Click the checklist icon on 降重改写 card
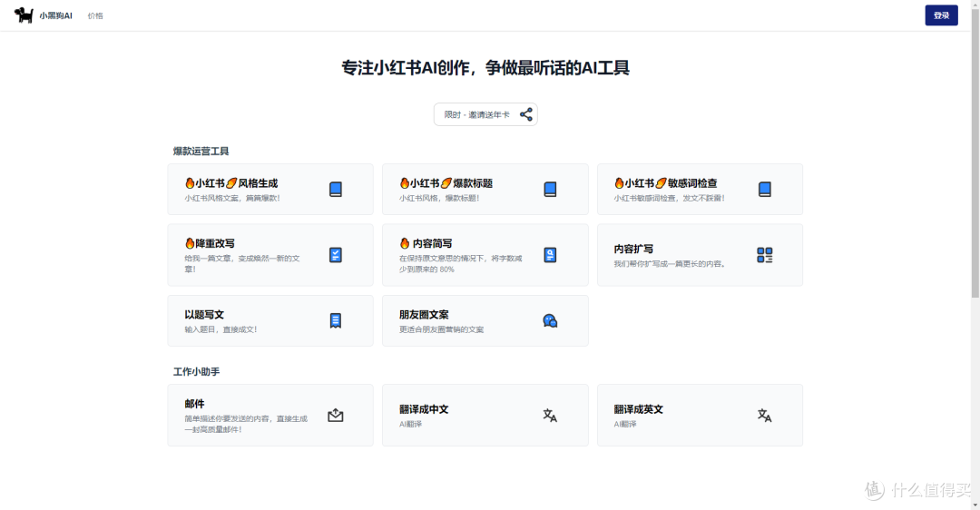 click(x=336, y=255)
